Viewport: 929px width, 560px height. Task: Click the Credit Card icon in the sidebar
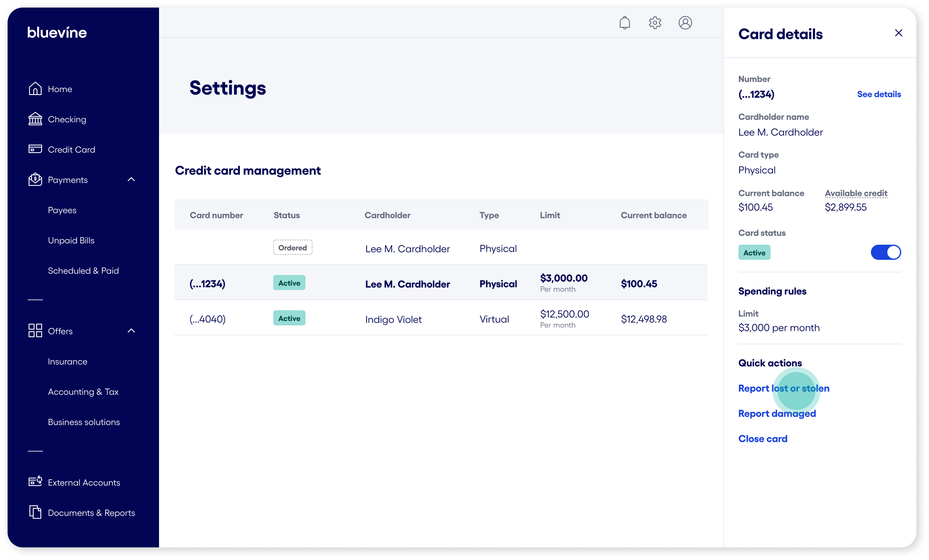[x=35, y=149]
